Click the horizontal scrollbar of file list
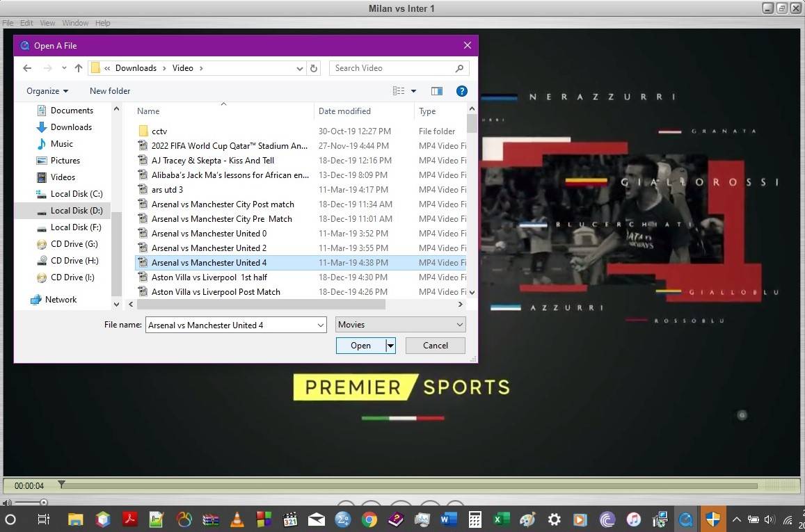Image resolution: width=805 pixels, height=532 pixels. click(261, 305)
